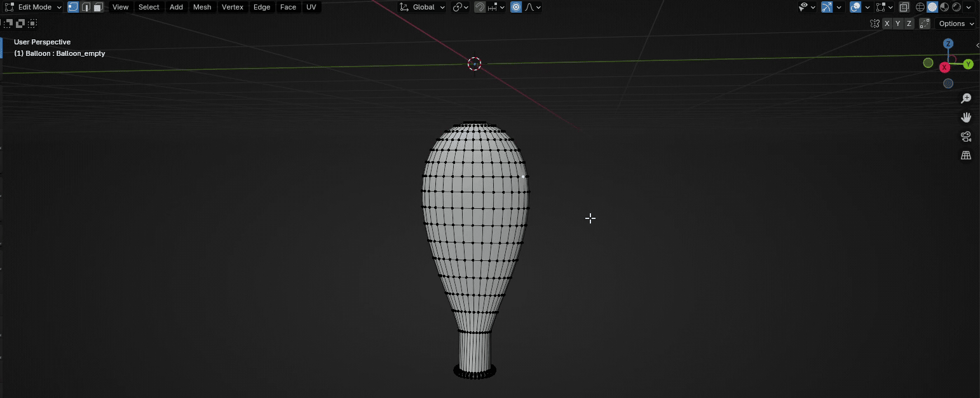Toggle X-ray display
The height and width of the screenshot is (398, 980).
click(904, 7)
